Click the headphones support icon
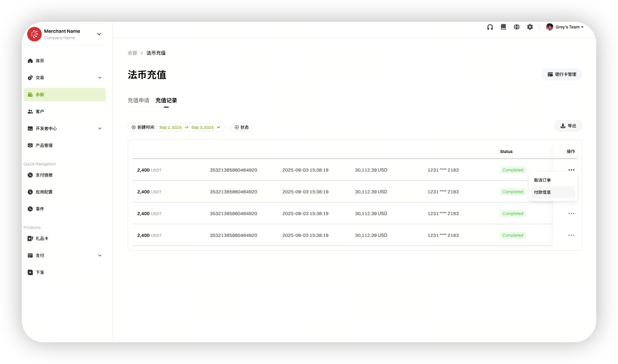 click(490, 27)
